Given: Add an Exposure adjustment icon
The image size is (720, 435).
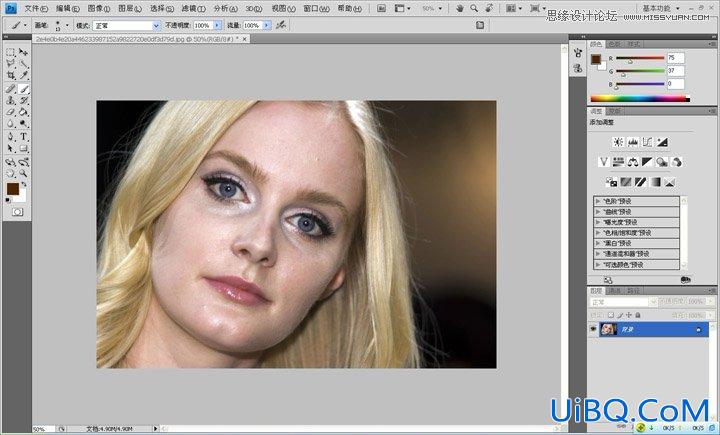Looking at the screenshot, I should [x=662, y=142].
